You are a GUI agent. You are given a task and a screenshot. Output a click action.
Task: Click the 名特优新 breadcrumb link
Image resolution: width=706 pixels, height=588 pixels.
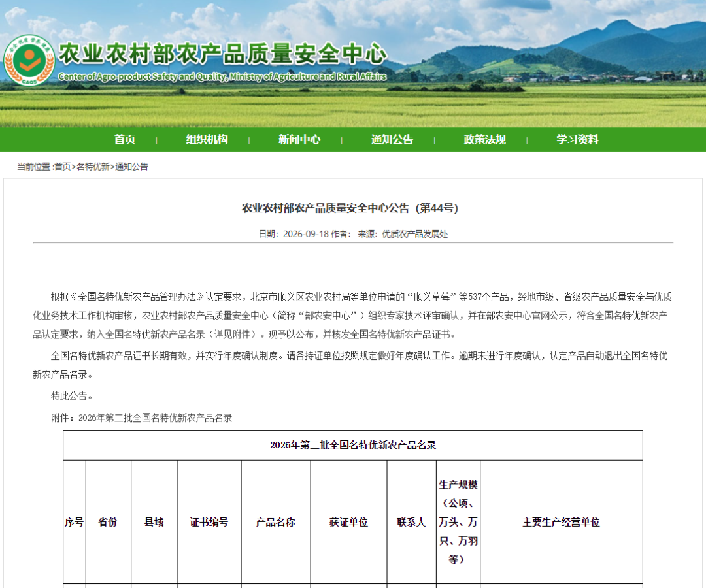(x=93, y=167)
